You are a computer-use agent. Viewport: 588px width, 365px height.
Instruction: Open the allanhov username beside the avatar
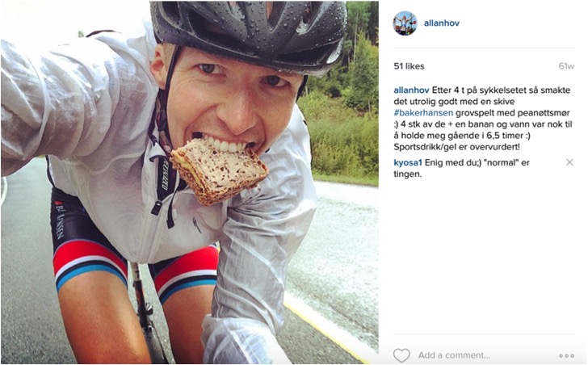click(441, 23)
